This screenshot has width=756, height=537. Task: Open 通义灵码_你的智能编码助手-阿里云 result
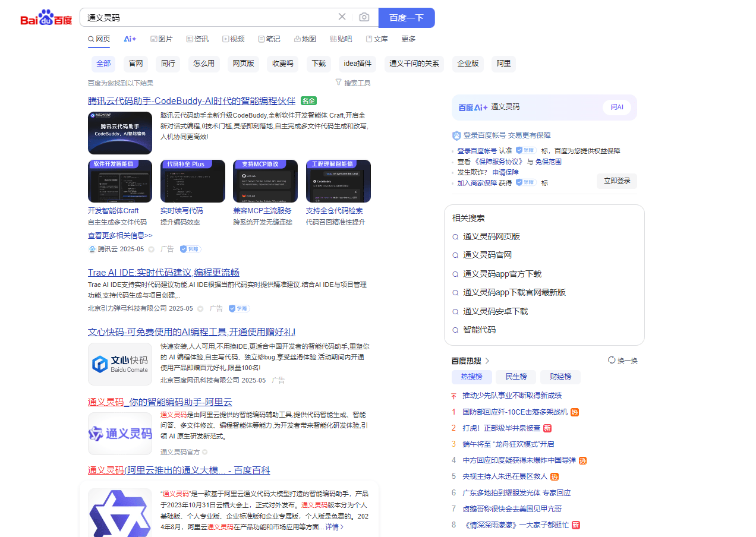[160, 402]
